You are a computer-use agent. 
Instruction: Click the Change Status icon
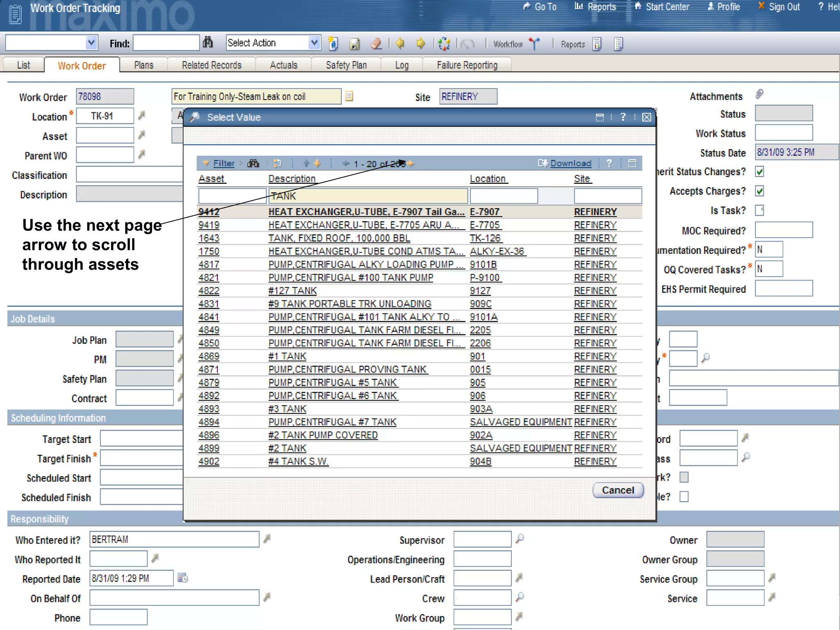pyautogui.click(x=444, y=43)
